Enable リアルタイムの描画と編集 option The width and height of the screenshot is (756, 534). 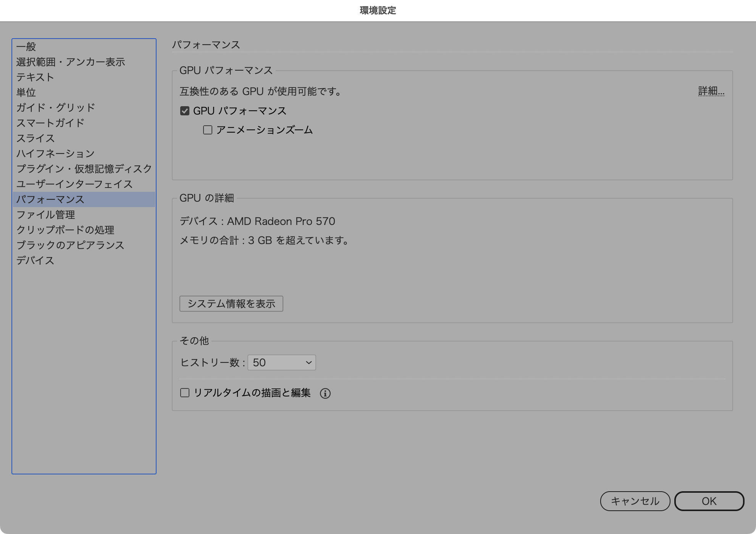coord(184,393)
